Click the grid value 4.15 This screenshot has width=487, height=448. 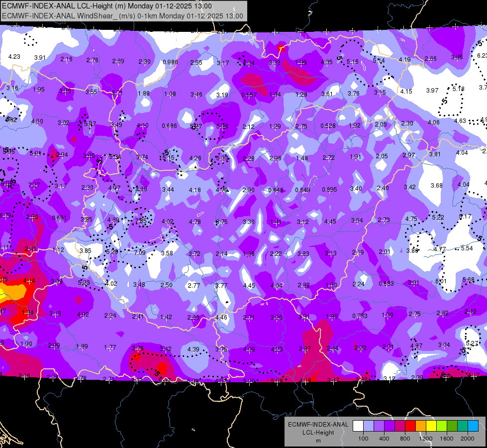click(x=406, y=92)
